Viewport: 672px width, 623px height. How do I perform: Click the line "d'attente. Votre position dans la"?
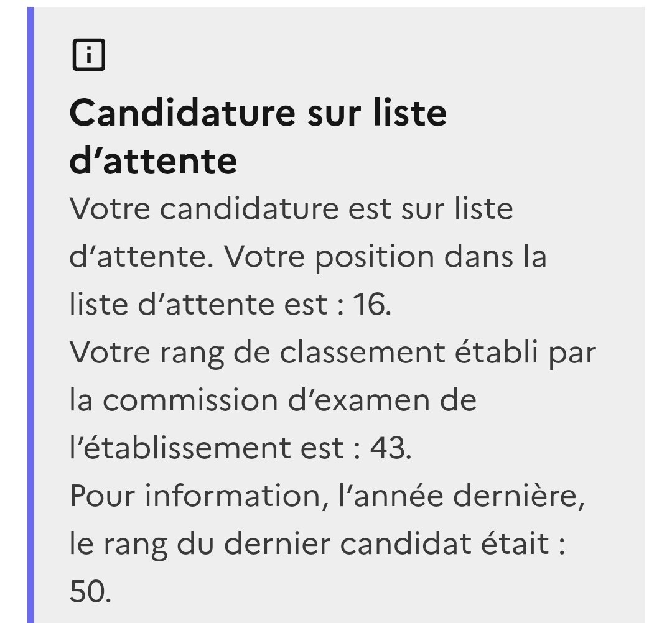(x=307, y=257)
